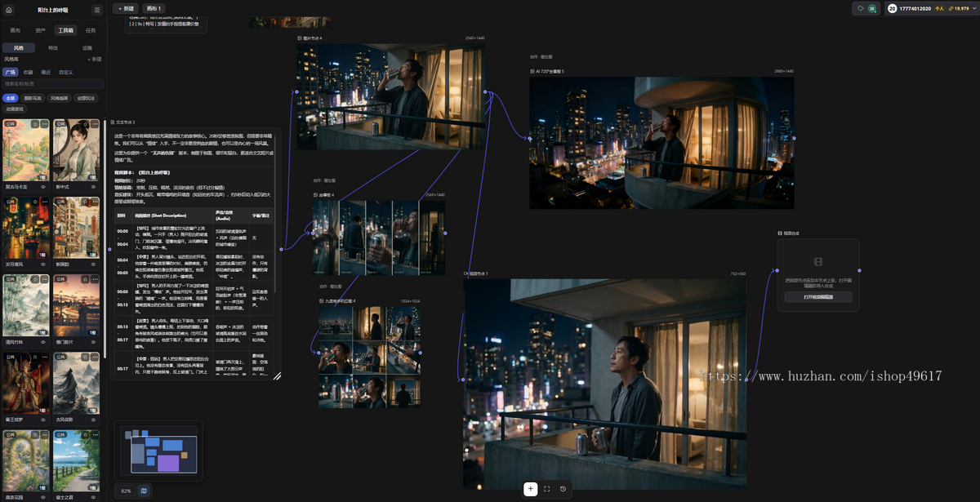Image resolution: width=980 pixels, height=502 pixels.
Task: Open more options on 新中式 card
Action: pyautogui.click(x=95, y=125)
